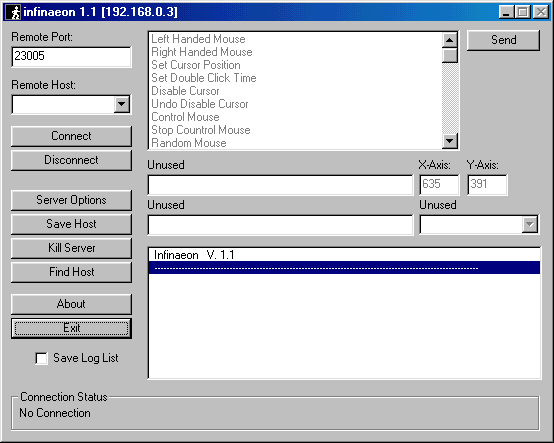The image size is (554, 443).
Task: Toggle the Save Log List checkbox
Action: 41,358
